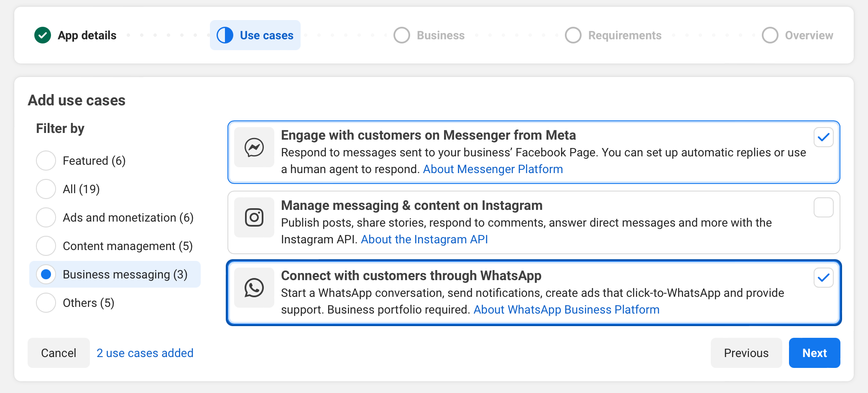Click the Add use cases heading
The height and width of the screenshot is (393, 868).
(x=77, y=100)
